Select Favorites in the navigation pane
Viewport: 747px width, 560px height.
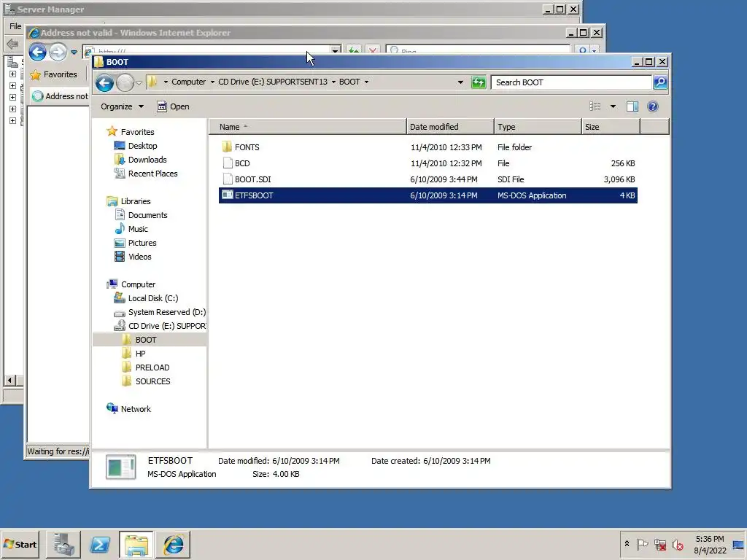[x=137, y=132]
